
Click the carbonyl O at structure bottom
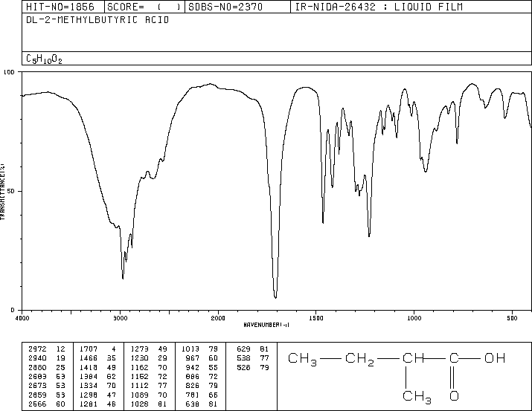pos(455,395)
